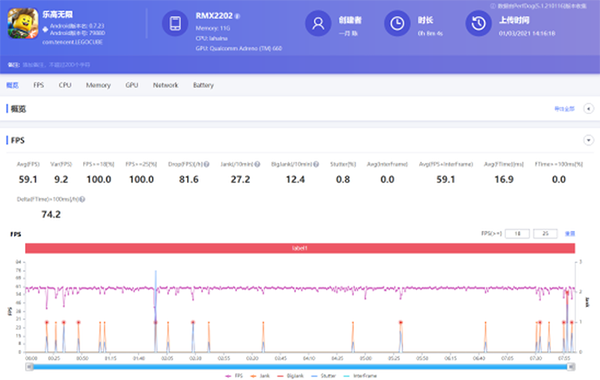This screenshot has width=600, height=380.
Task: Open the Battery tab
Action: (x=203, y=85)
